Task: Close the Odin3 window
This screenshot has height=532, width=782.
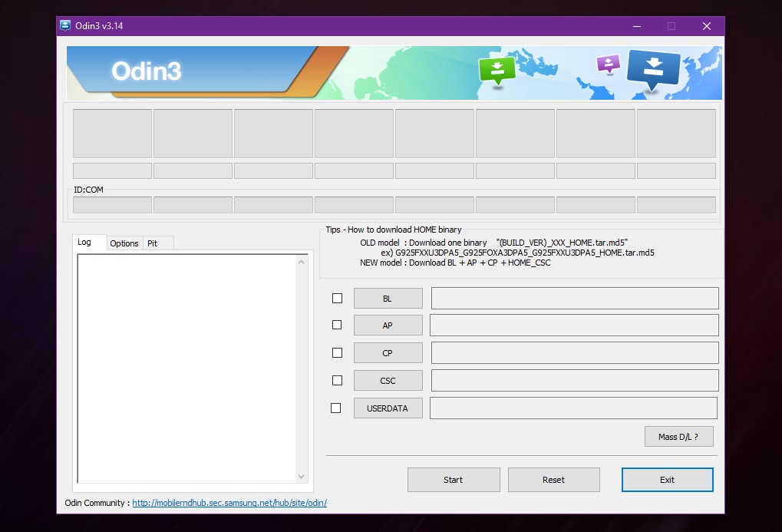Action: coord(707,26)
